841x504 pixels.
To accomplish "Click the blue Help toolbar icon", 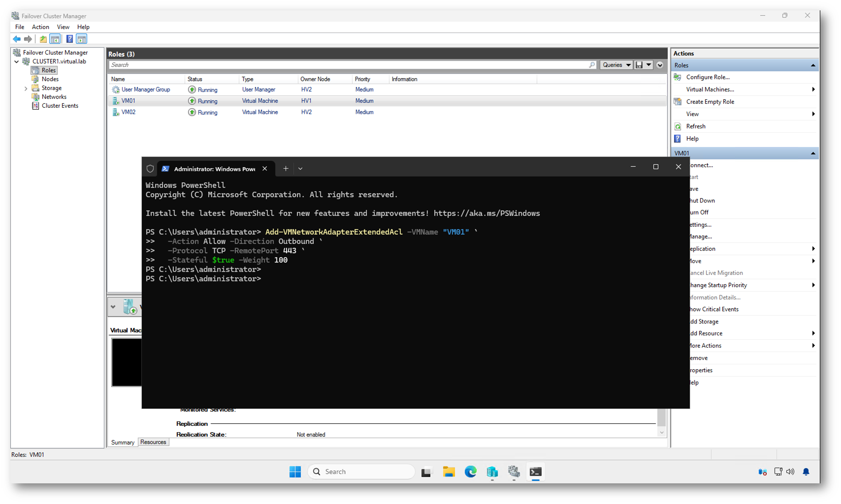I will coord(69,39).
